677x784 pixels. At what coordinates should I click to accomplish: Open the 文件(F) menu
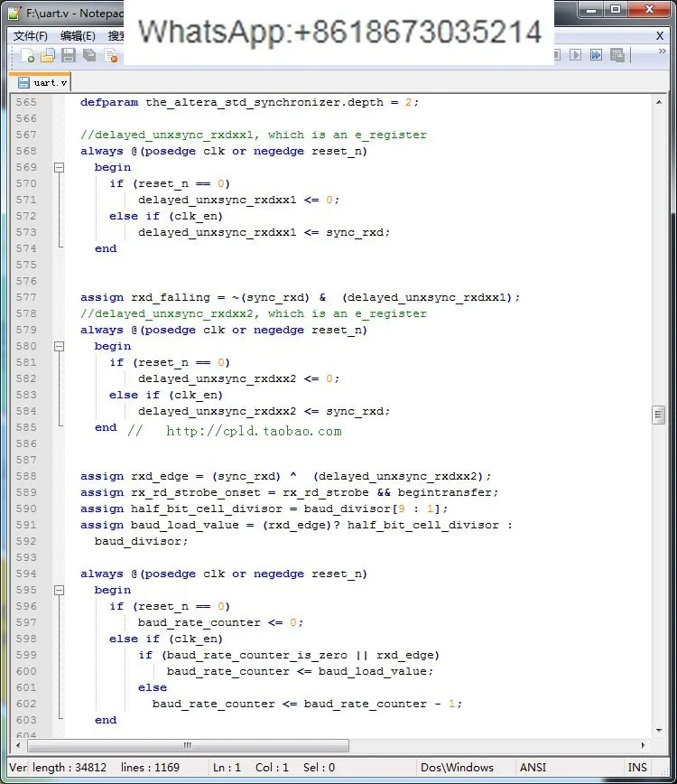tap(31, 36)
